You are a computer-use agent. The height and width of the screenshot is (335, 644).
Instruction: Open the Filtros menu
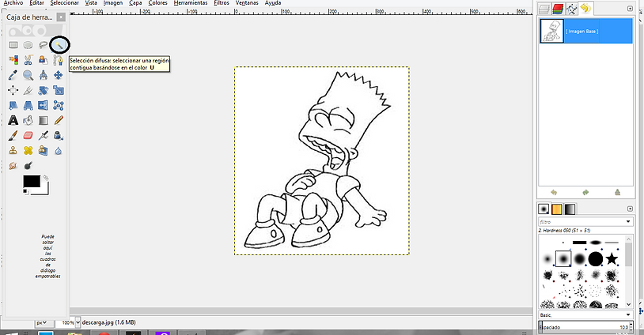pos(222,3)
